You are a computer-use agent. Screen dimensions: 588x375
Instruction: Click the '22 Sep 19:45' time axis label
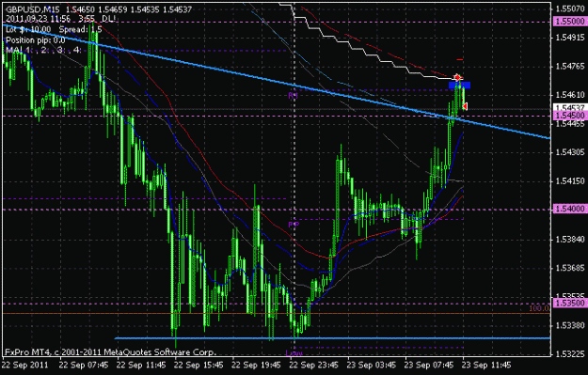click(x=257, y=365)
